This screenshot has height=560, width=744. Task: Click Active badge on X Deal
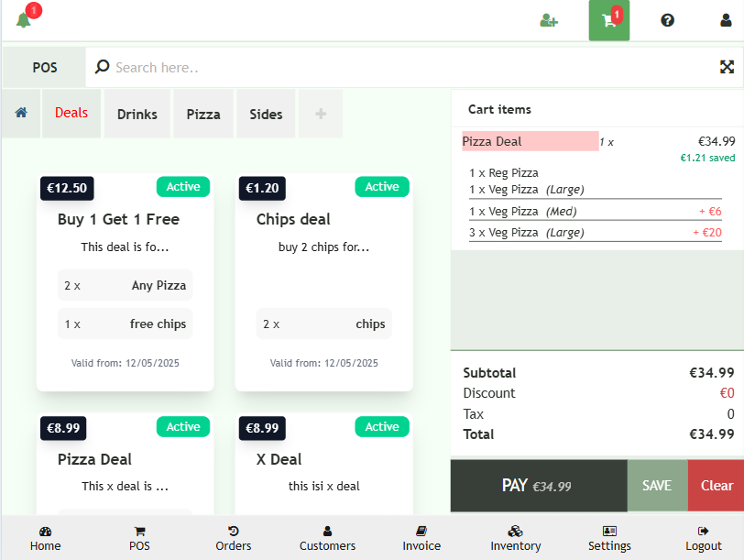382,426
